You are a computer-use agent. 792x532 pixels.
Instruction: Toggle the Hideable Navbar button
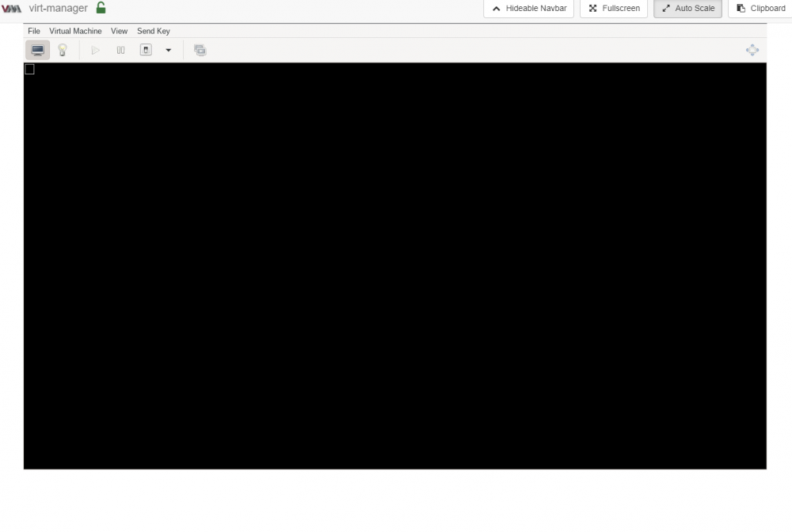coord(529,9)
